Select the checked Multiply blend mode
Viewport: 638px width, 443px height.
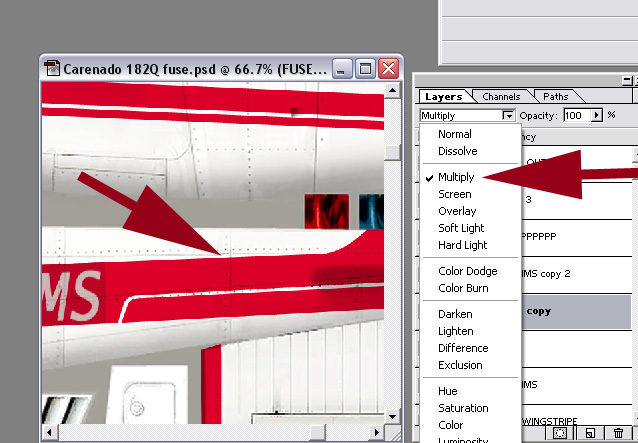(456, 177)
